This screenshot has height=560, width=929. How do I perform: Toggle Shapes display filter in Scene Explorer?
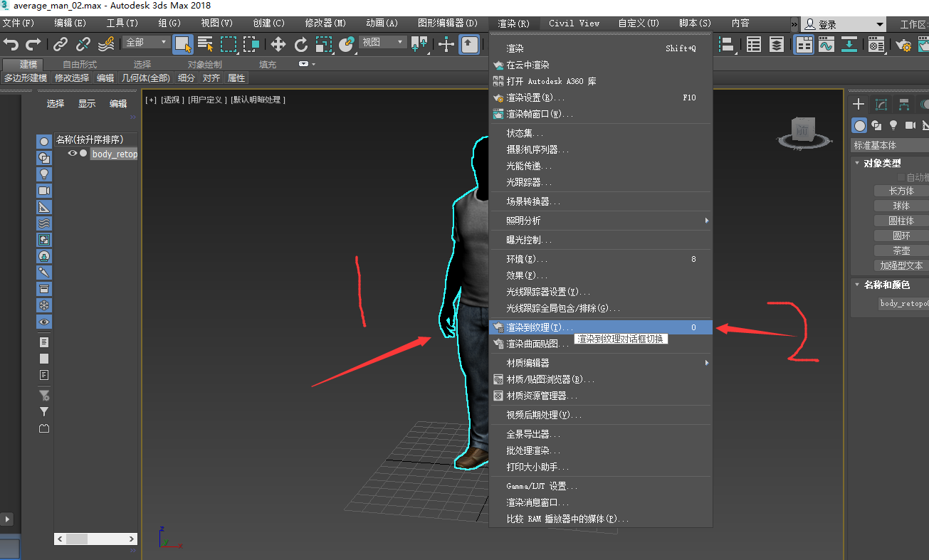(x=44, y=157)
